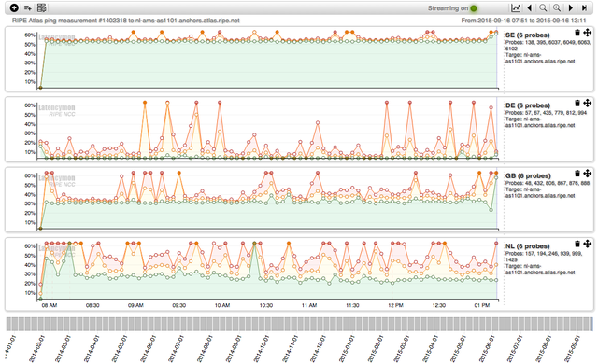The image size is (598, 364).
Task: Click the NL probes 157, 194, 246 text
Action: (x=544, y=257)
